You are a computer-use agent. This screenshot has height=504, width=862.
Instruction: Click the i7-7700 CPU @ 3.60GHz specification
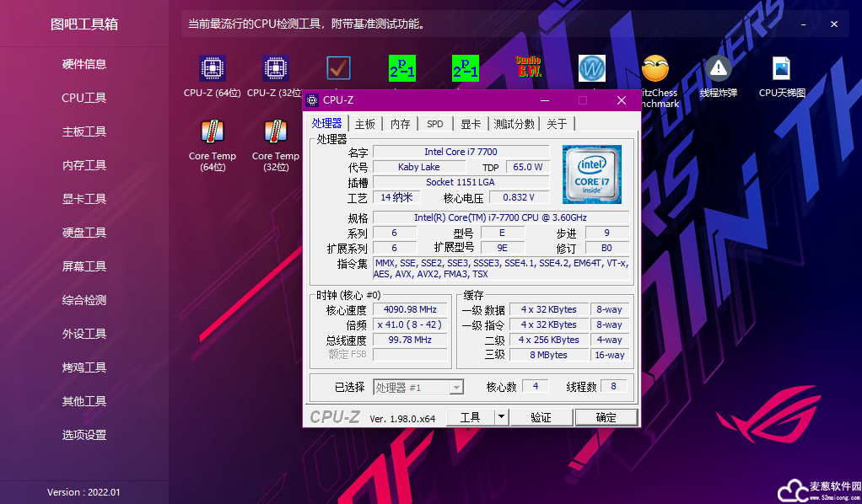click(501, 217)
